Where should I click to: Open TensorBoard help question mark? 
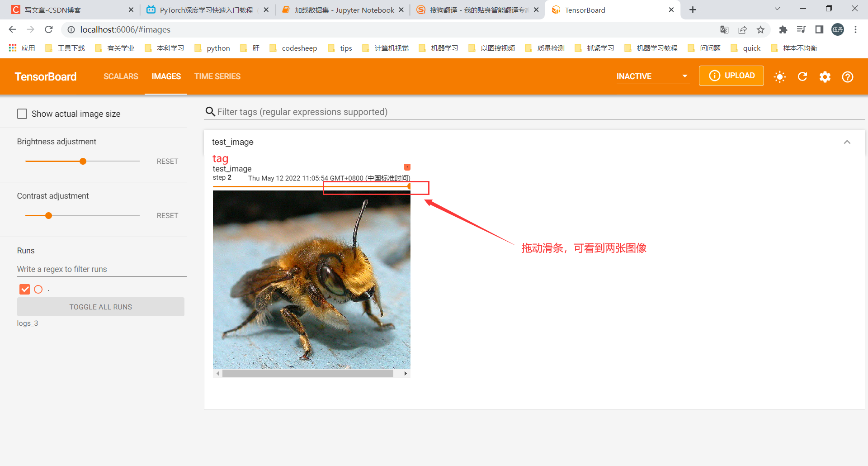click(x=848, y=76)
